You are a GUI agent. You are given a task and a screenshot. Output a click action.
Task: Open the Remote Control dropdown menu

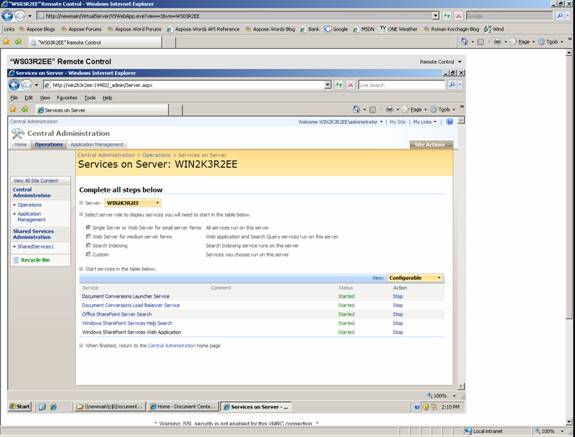pos(440,62)
